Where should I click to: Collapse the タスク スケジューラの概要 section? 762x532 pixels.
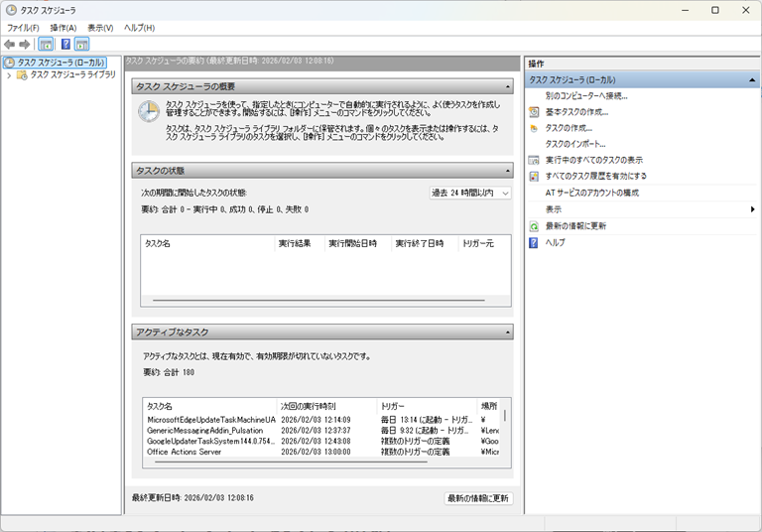tap(508, 86)
